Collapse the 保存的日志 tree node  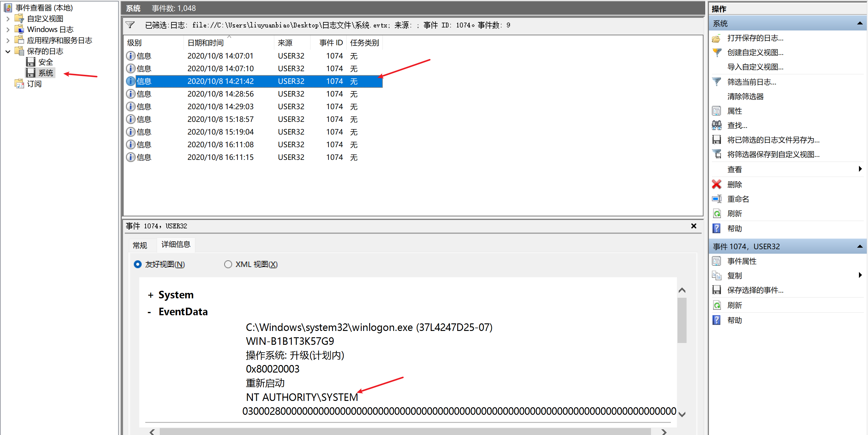[x=8, y=51]
